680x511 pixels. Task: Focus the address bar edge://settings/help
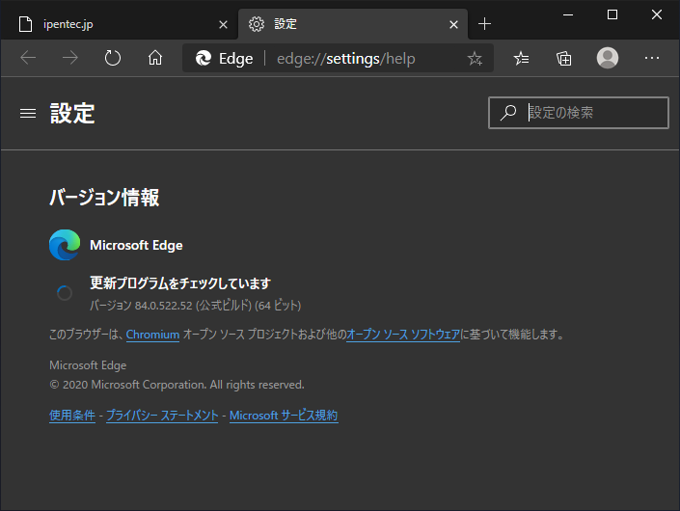346,59
